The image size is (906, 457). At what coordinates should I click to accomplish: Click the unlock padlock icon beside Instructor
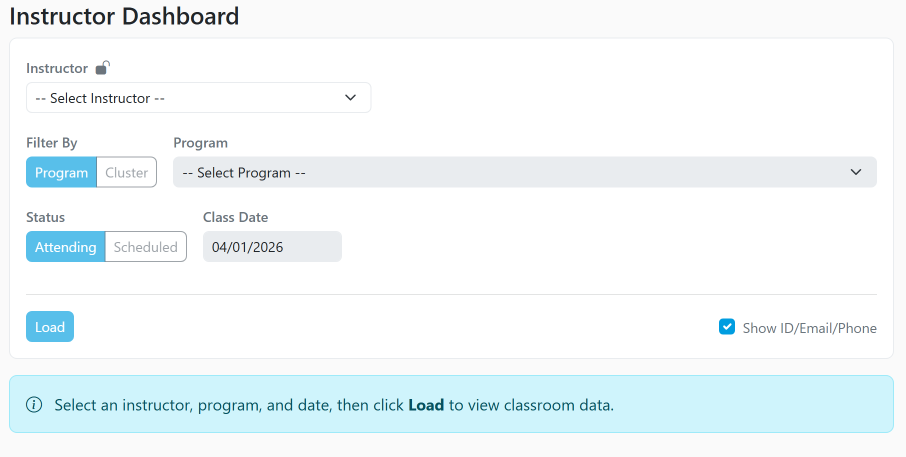tap(102, 68)
